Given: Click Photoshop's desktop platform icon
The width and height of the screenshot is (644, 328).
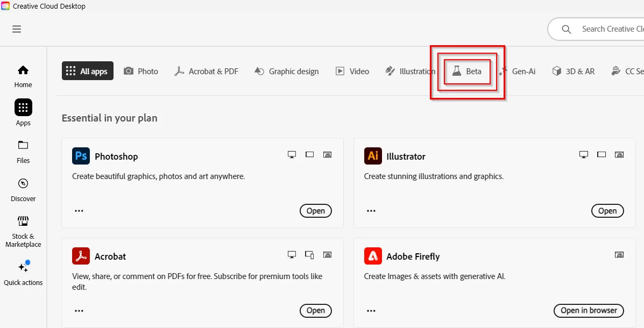Looking at the screenshot, I should pos(292,155).
